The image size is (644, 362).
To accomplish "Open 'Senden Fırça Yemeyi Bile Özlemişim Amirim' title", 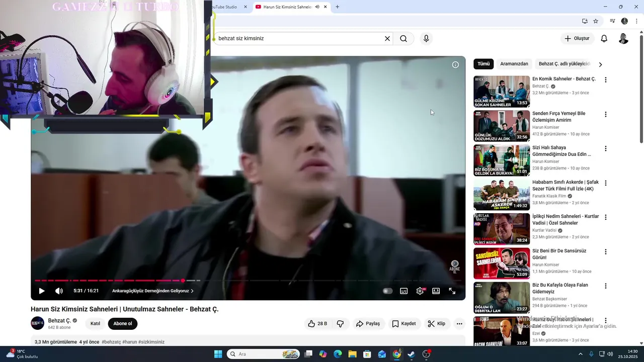I will point(559,117).
